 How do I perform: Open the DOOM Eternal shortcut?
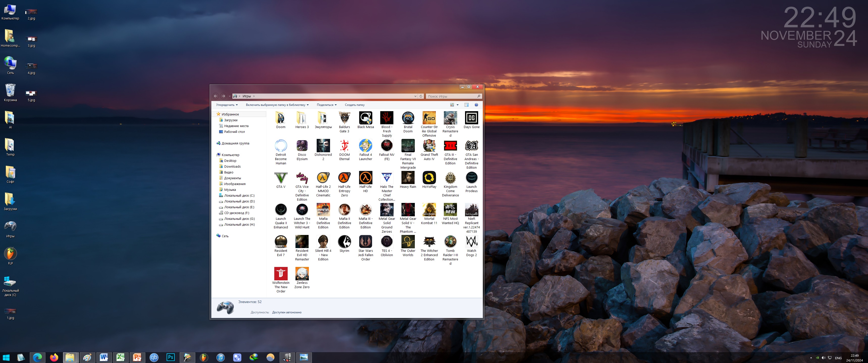tap(344, 146)
